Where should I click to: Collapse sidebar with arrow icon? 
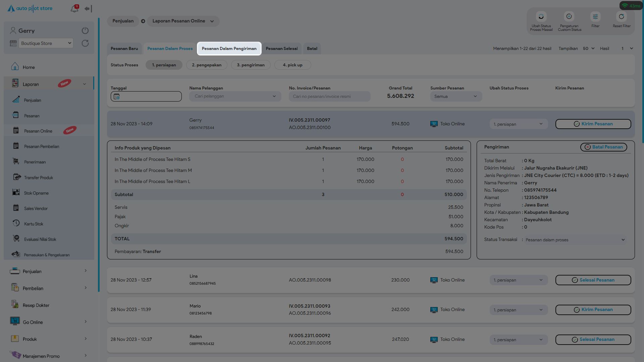click(x=88, y=9)
